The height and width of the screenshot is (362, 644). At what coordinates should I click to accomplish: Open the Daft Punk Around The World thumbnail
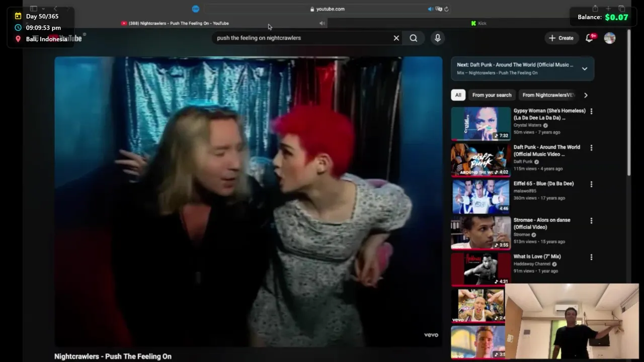[x=480, y=160]
